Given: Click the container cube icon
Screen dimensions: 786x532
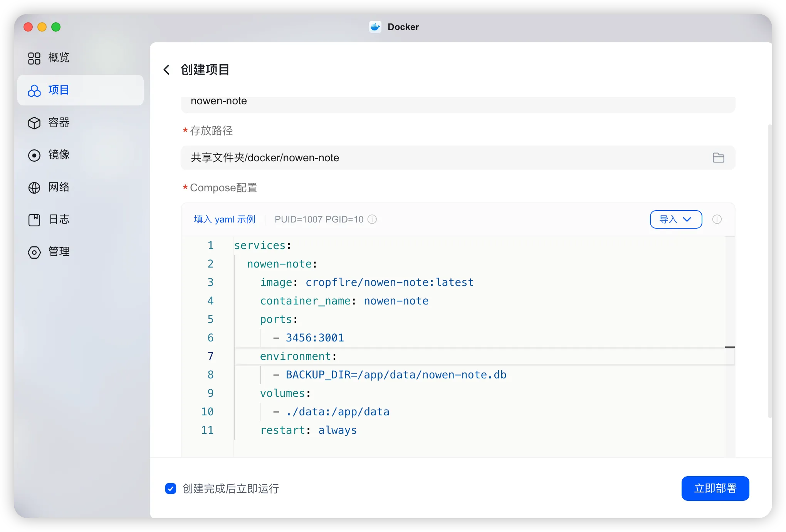Looking at the screenshot, I should coord(34,123).
